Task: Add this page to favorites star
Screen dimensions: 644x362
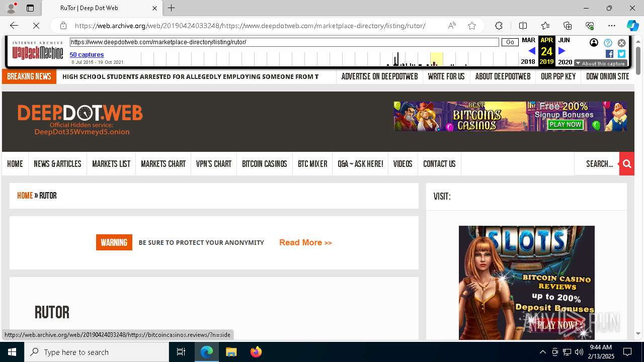Action: [x=471, y=26]
